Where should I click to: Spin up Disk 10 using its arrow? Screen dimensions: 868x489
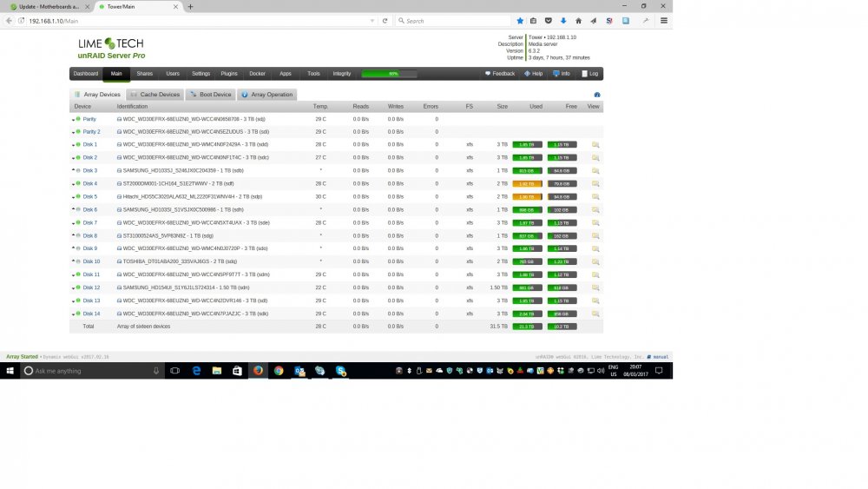tap(73, 261)
